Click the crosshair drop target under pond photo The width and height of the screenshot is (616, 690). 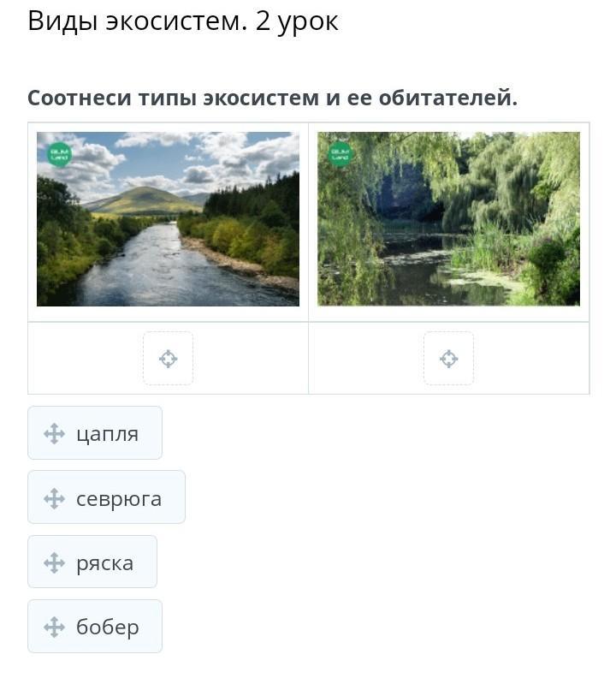tap(448, 359)
